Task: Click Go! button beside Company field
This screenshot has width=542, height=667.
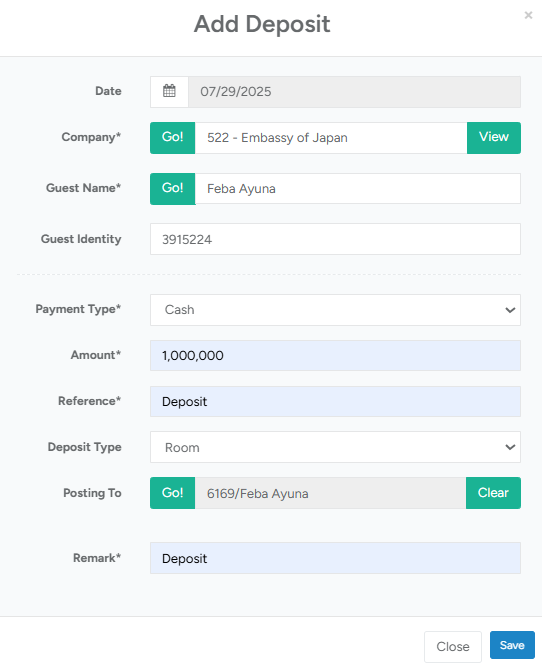Action: 172,137
